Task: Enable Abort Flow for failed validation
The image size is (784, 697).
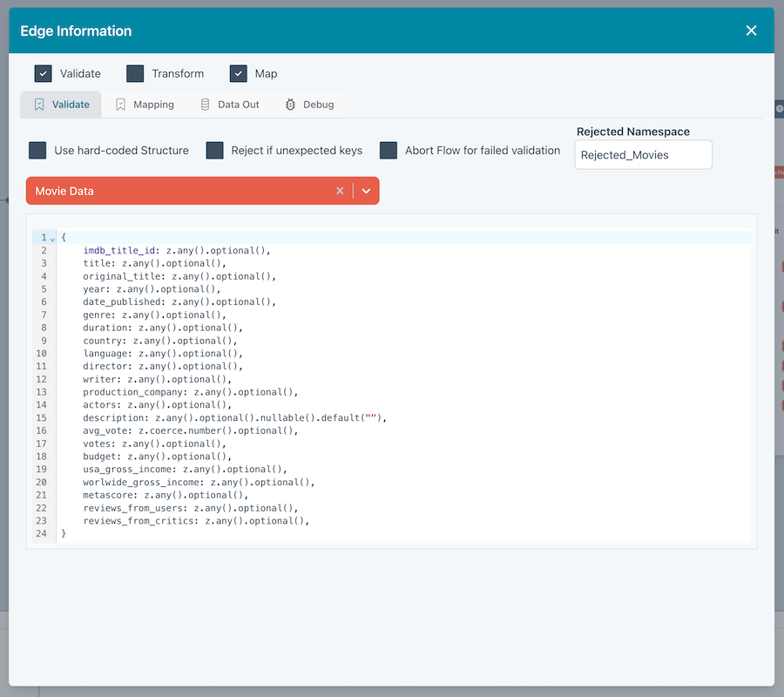Action: pyautogui.click(x=389, y=151)
